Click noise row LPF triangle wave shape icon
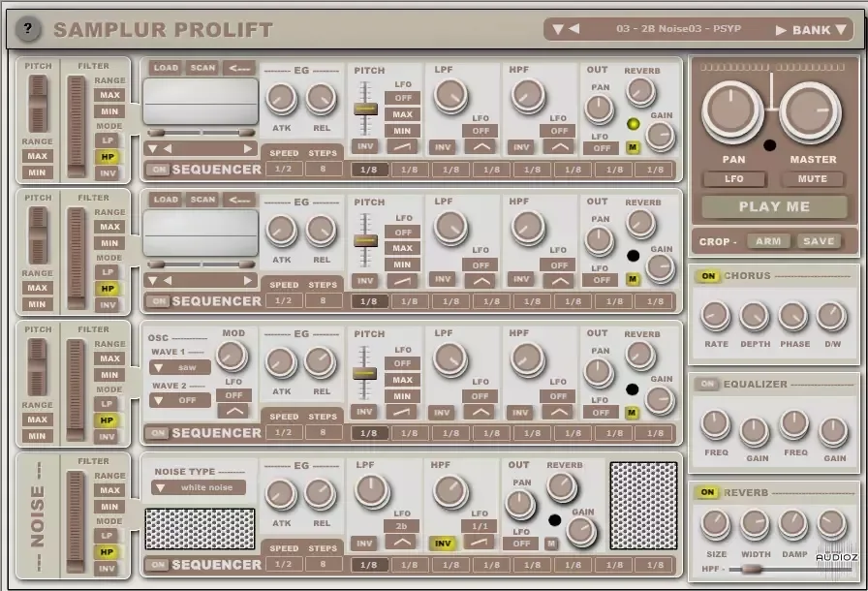Image resolution: width=868 pixels, height=591 pixels. pos(401,543)
